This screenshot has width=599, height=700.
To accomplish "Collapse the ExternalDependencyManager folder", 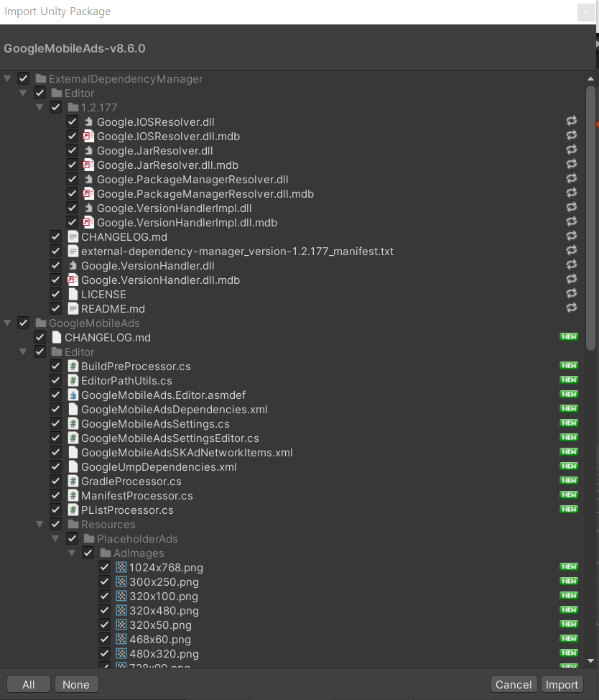I will point(7,79).
